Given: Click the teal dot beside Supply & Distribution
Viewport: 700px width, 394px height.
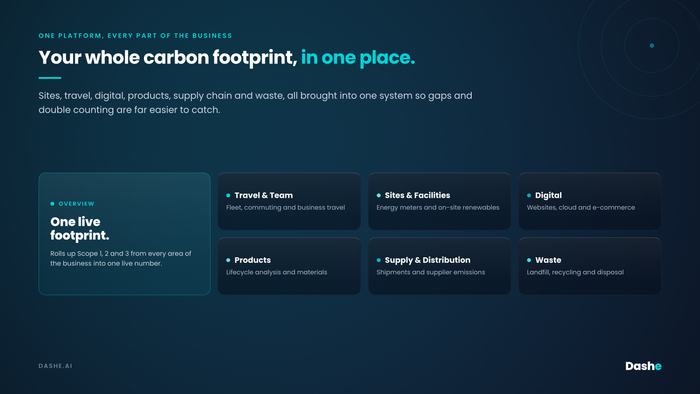Looking at the screenshot, I should [379, 260].
